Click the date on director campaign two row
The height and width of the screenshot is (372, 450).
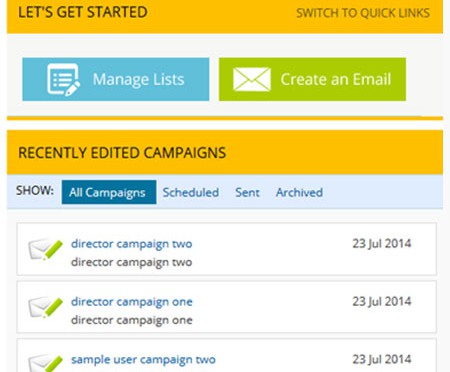point(382,244)
